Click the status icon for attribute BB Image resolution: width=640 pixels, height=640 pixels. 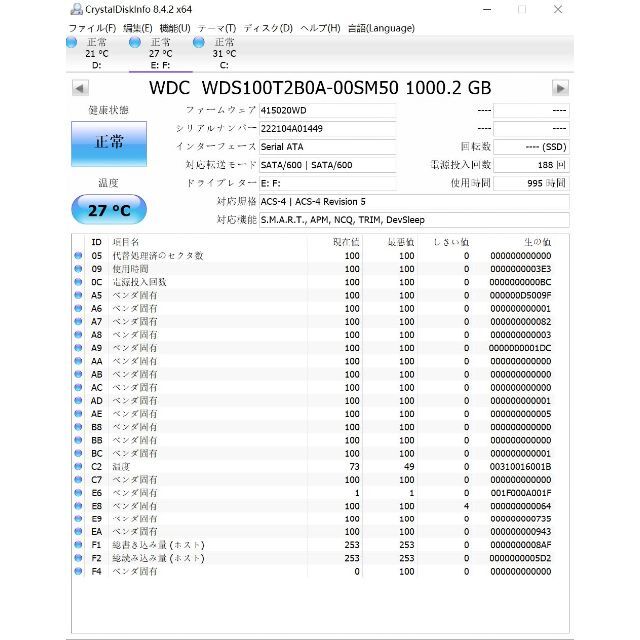coord(78,440)
